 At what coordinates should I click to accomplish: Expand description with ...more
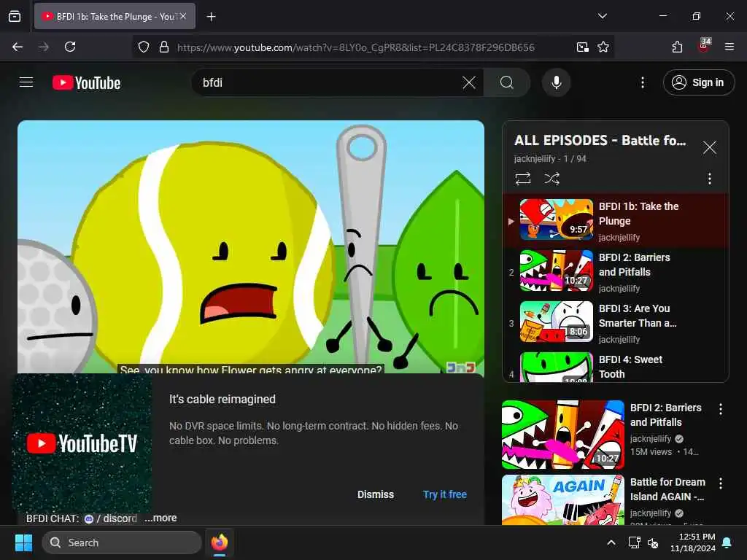[160, 518]
